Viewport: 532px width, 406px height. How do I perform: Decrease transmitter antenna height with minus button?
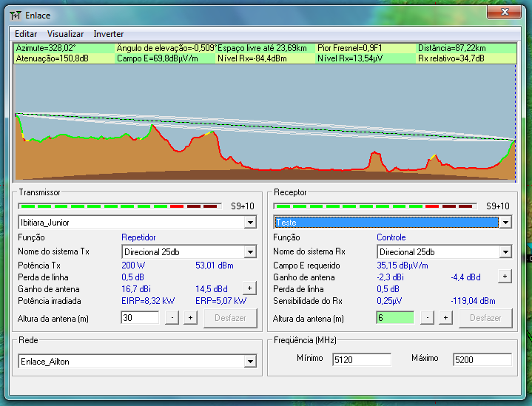172,318
